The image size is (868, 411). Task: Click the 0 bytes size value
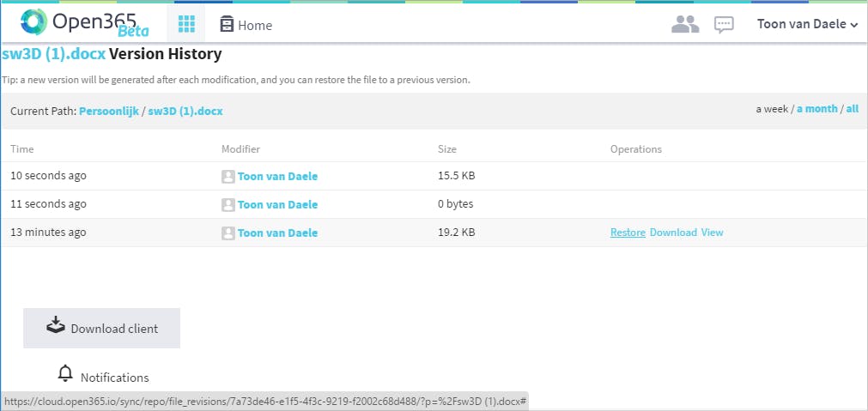point(456,204)
